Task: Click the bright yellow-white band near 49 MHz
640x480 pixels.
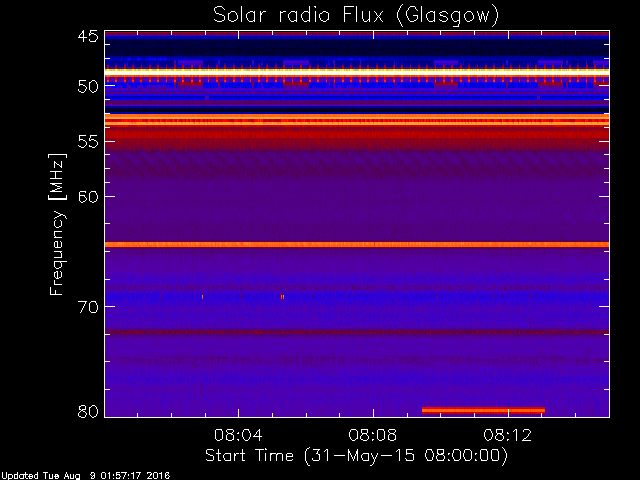Action: 357,72
